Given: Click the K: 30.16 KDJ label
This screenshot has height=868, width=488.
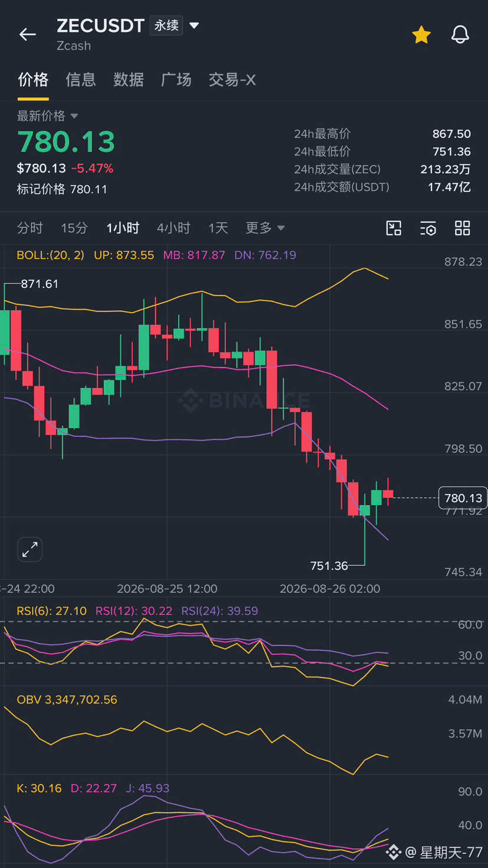Looking at the screenshot, I should tap(39, 788).
